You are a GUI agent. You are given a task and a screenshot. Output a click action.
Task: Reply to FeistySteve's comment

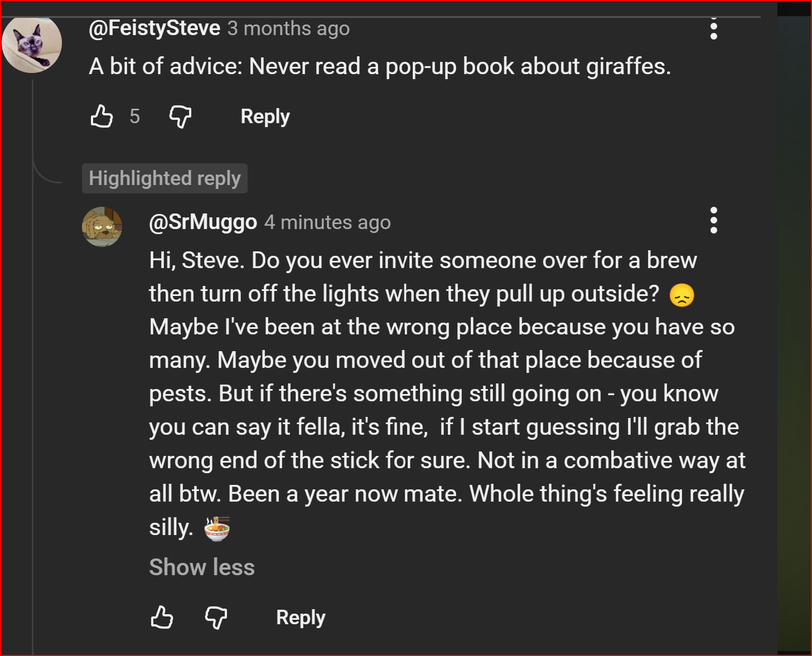[265, 116]
